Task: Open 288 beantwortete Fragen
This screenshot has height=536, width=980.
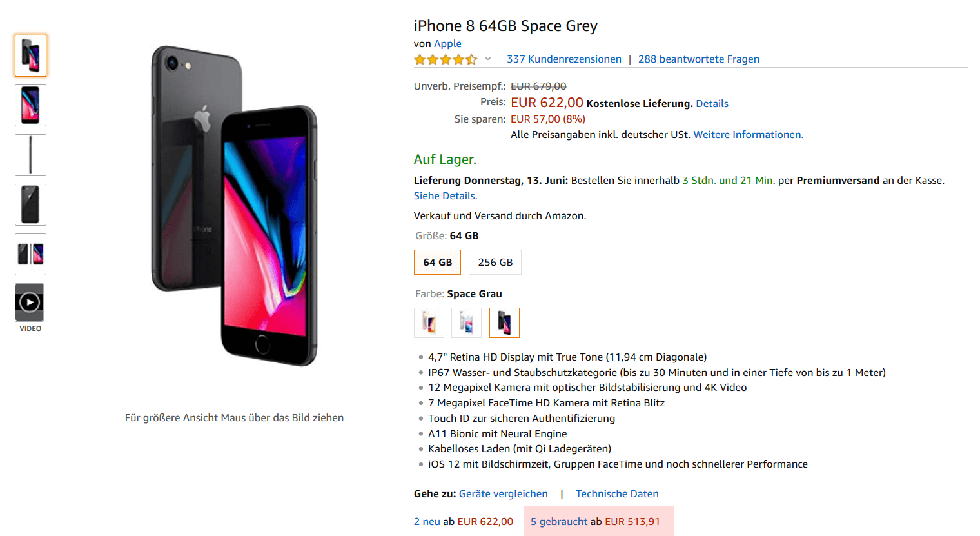Action: click(698, 59)
